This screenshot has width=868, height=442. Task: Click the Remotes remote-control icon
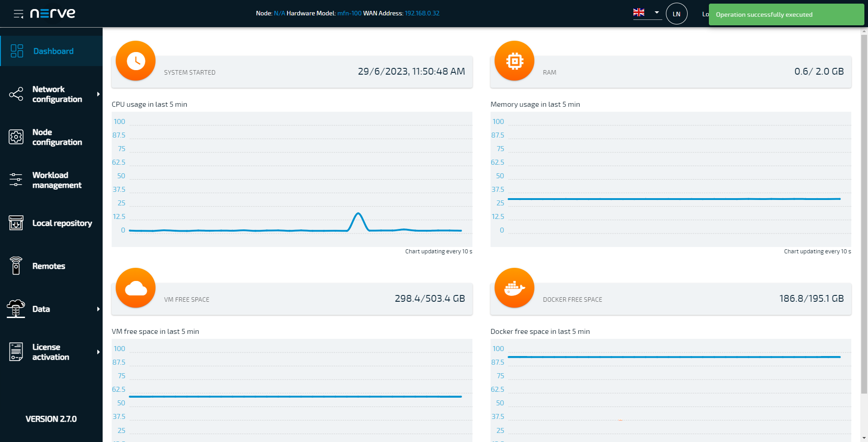[16, 266]
